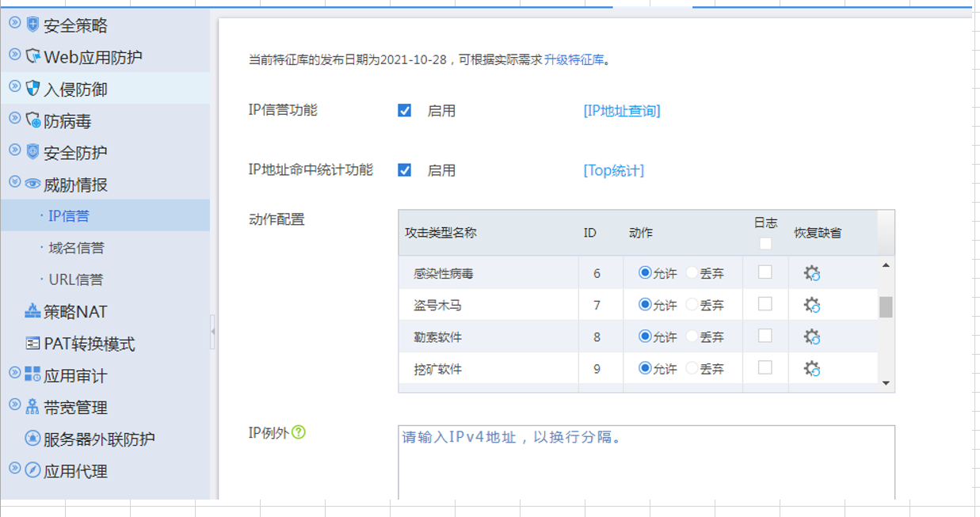Click the 策略NAT icon
This screenshot has width=980, height=517.
[32, 311]
